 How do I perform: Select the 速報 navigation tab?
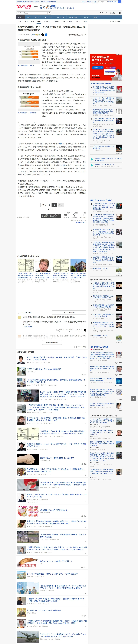pyautogui.click(x=28, y=17)
